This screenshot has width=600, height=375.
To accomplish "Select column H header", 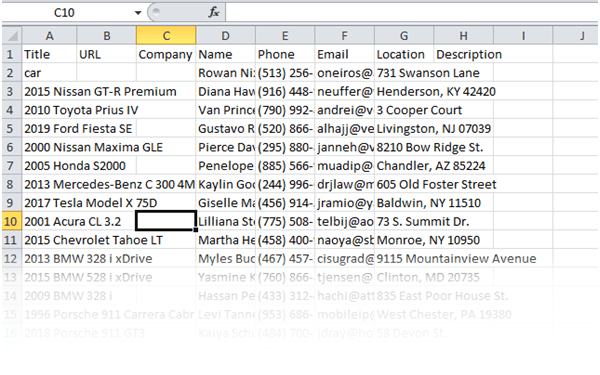I will (x=463, y=36).
